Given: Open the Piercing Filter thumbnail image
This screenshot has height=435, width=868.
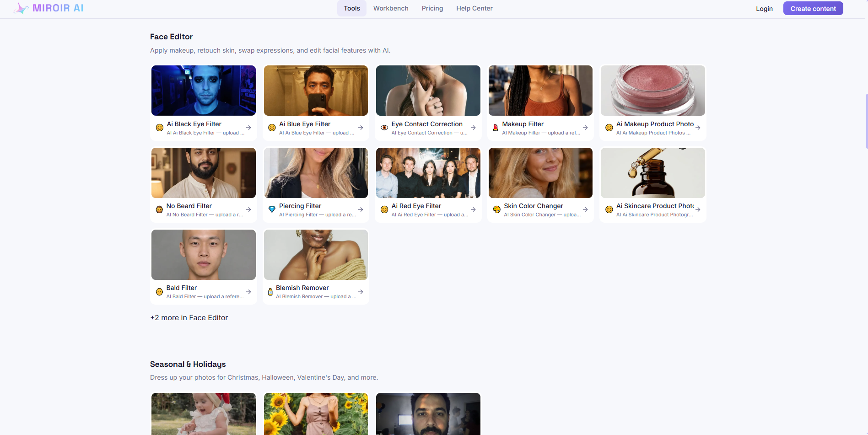Looking at the screenshot, I should click(316, 173).
